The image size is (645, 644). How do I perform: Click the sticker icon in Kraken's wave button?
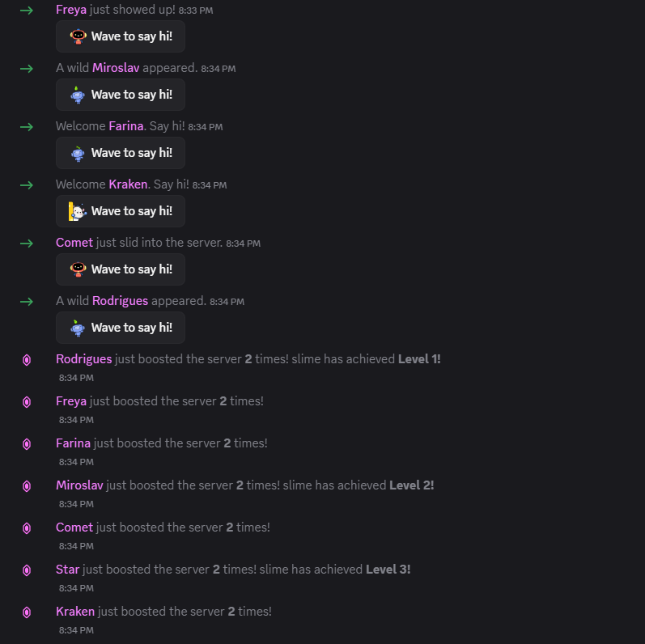pos(78,211)
